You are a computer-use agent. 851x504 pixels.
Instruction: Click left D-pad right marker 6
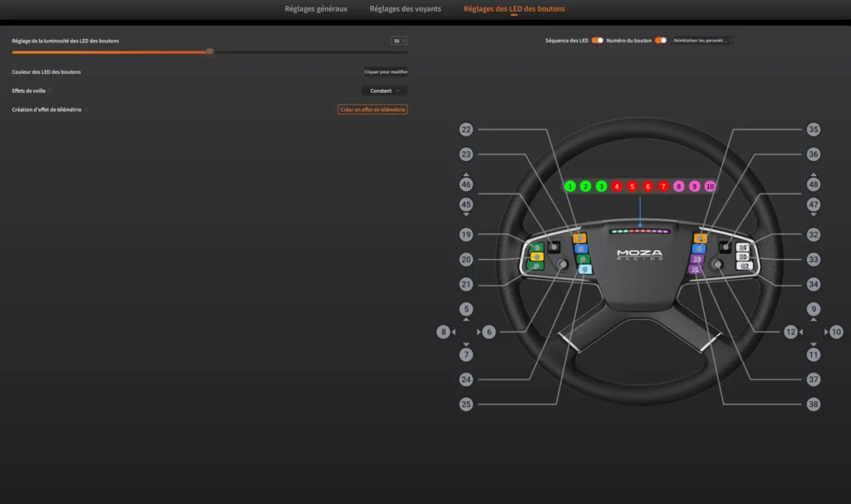[x=489, y=332]
